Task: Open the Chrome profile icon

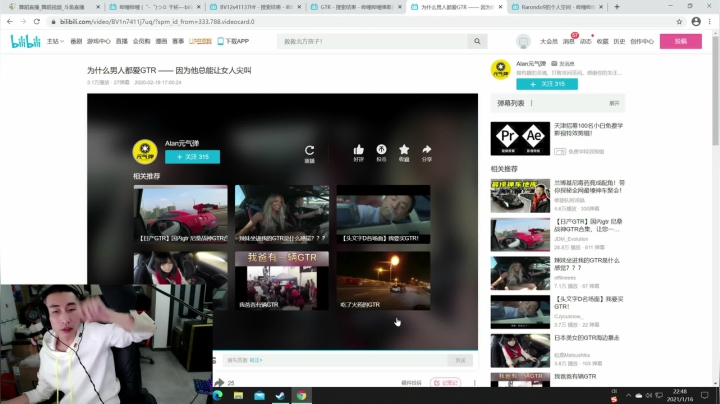Action: point(696,22)
